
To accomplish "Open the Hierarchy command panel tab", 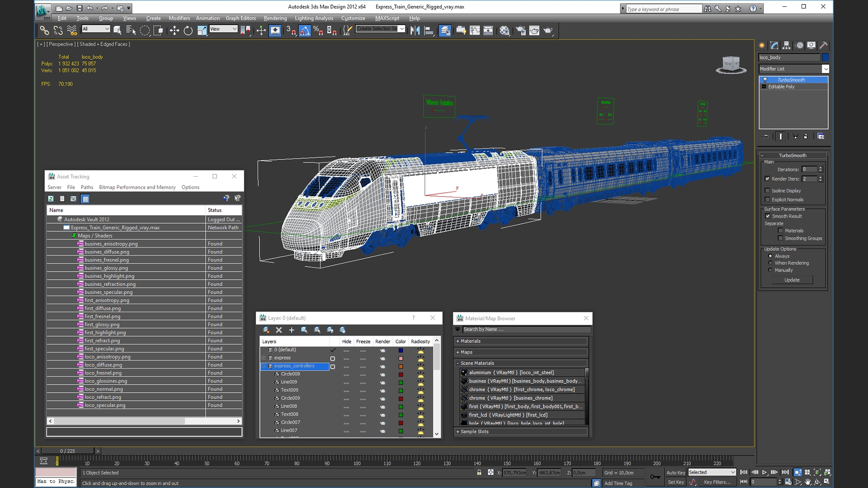I will click(x=787, y=45).
